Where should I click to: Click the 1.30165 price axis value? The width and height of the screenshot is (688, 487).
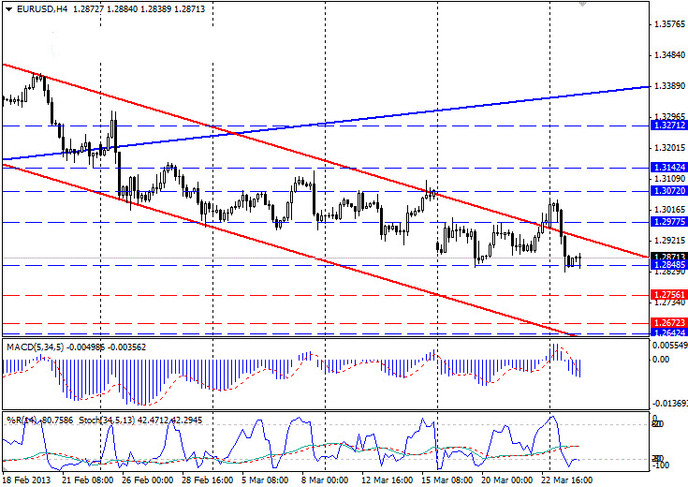pyautogui.click(x=669, y=210)
